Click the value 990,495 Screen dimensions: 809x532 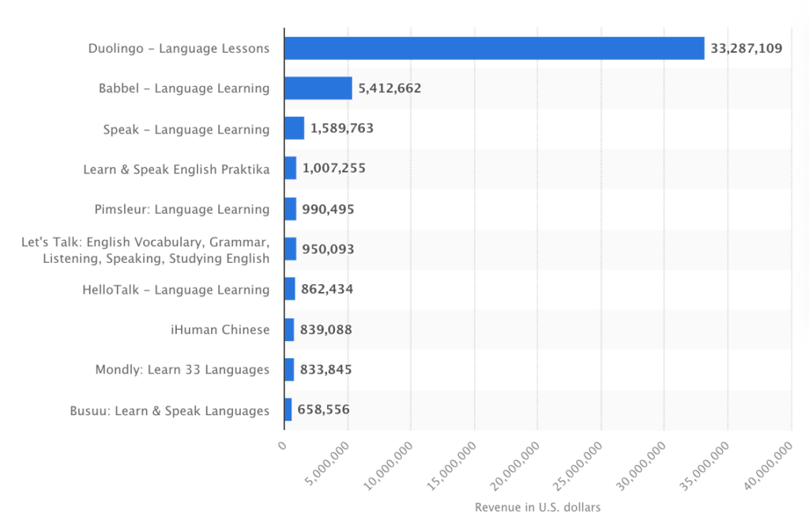[328, 209]
